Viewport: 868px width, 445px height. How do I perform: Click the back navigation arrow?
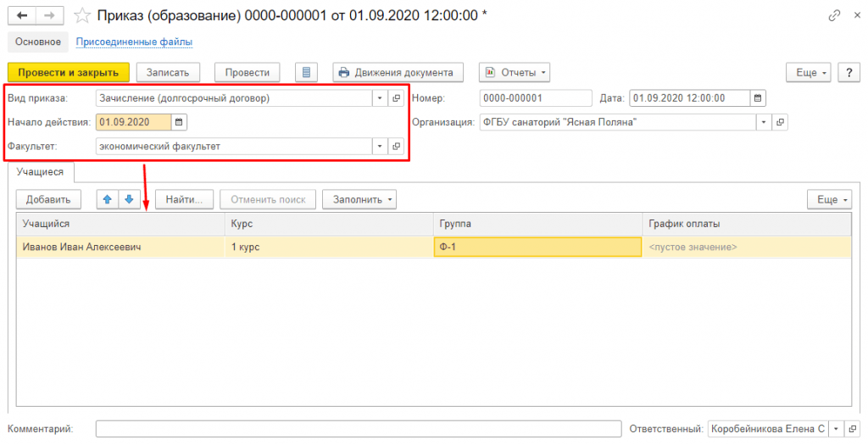(x=21, y=16)
